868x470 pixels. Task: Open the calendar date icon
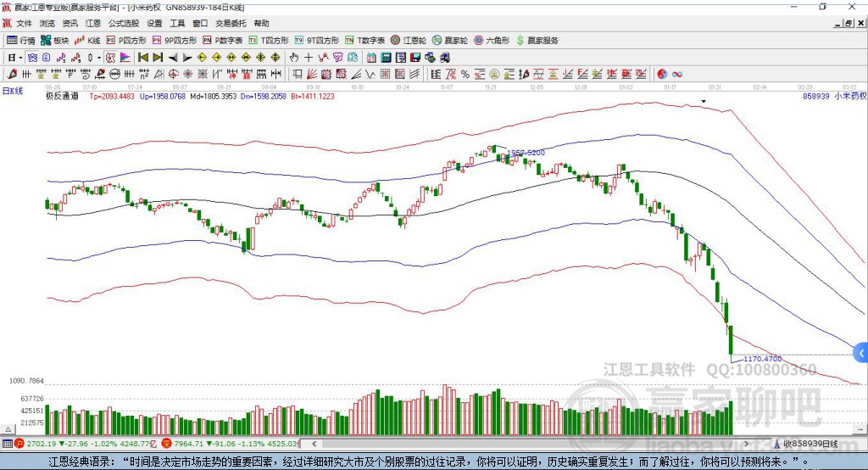point(371,58)
